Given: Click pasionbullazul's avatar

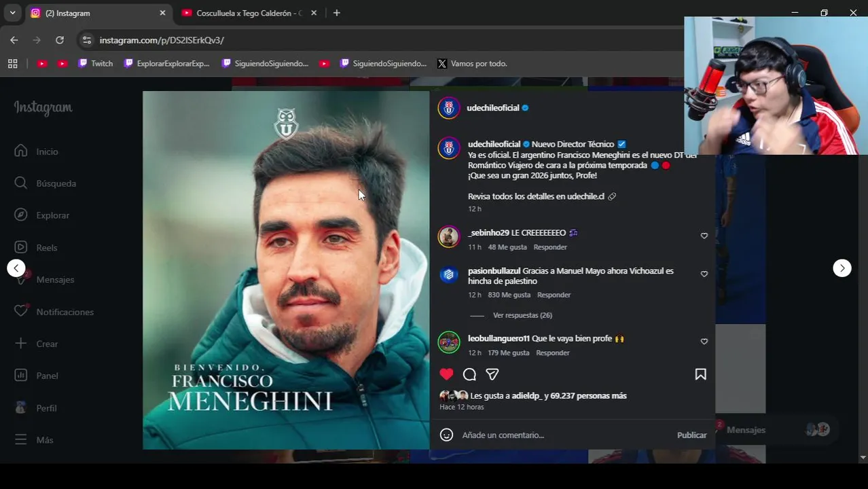Looking at the screenshot, I should (x=449, y=274).
